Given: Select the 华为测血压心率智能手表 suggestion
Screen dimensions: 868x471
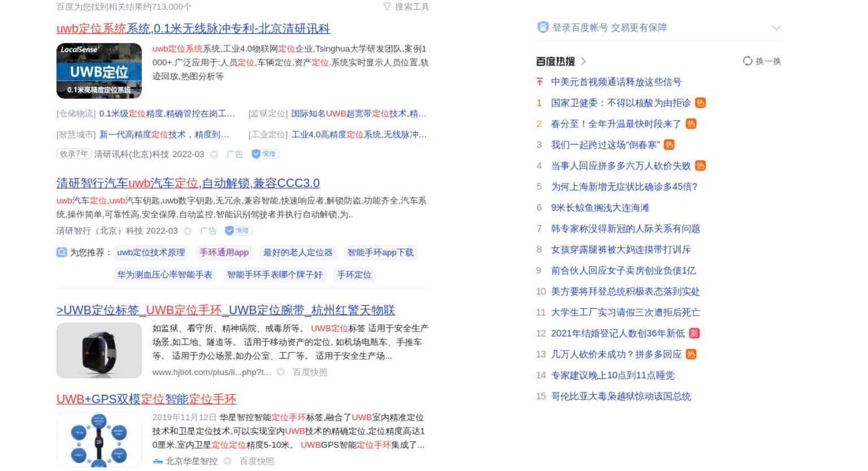Looking at the screenshot, I should tap(164, 274).
